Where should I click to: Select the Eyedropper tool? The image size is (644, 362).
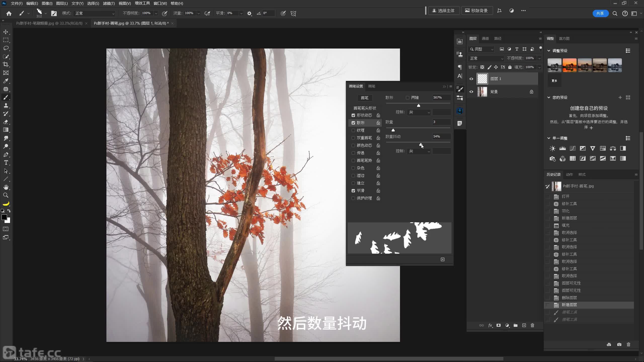6,81
